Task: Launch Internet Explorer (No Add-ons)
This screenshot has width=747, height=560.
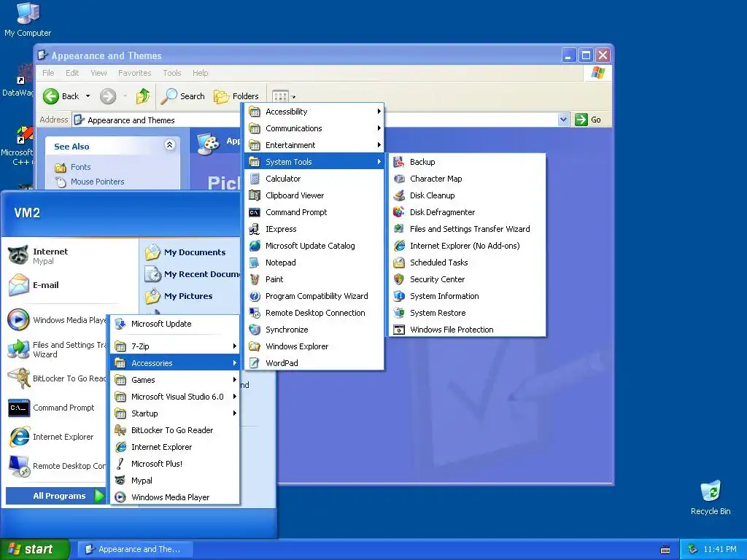Action: (x=468, y=246)
